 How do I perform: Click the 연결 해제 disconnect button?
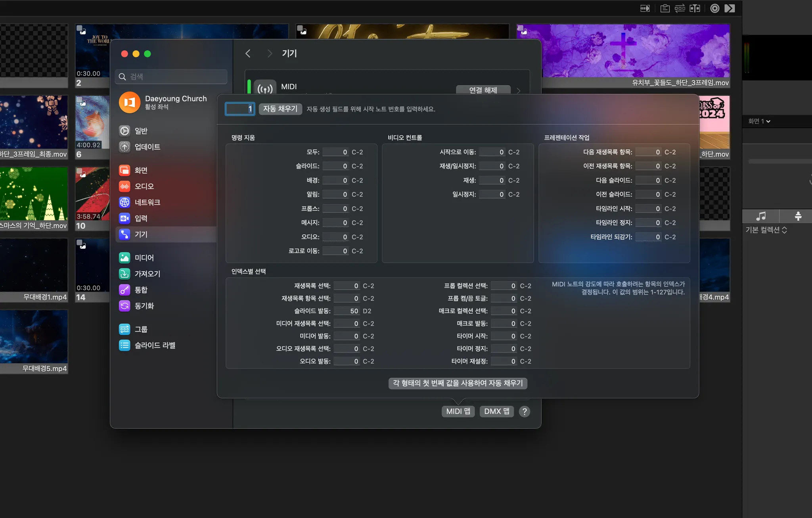tap(483, 90)
